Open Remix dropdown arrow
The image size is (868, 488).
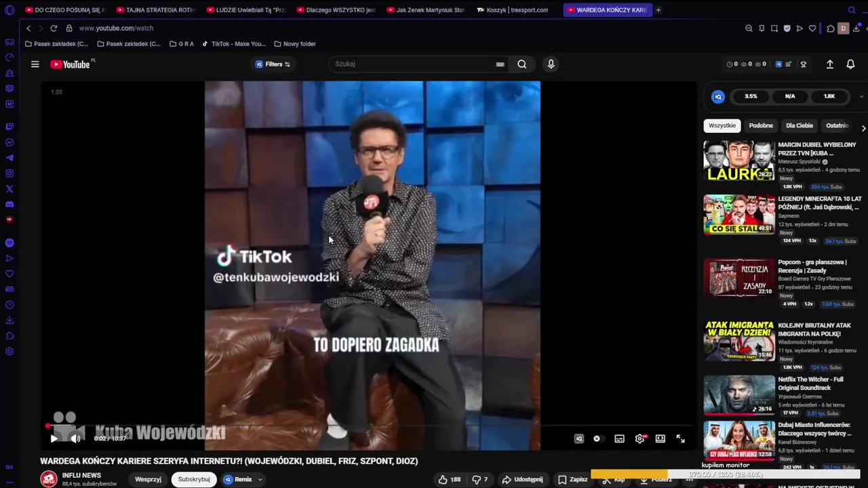click(x=260, y=479)
